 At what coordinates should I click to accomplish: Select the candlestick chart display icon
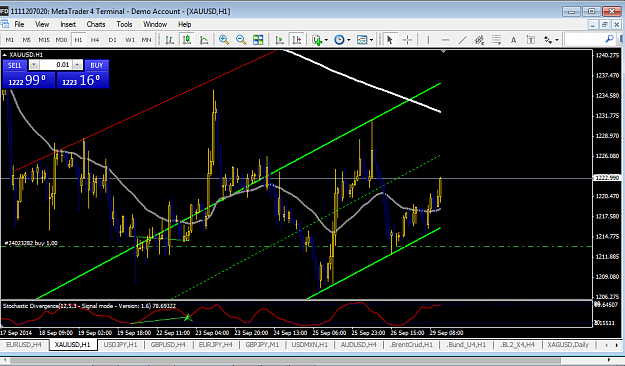click(x=187, y=40)
